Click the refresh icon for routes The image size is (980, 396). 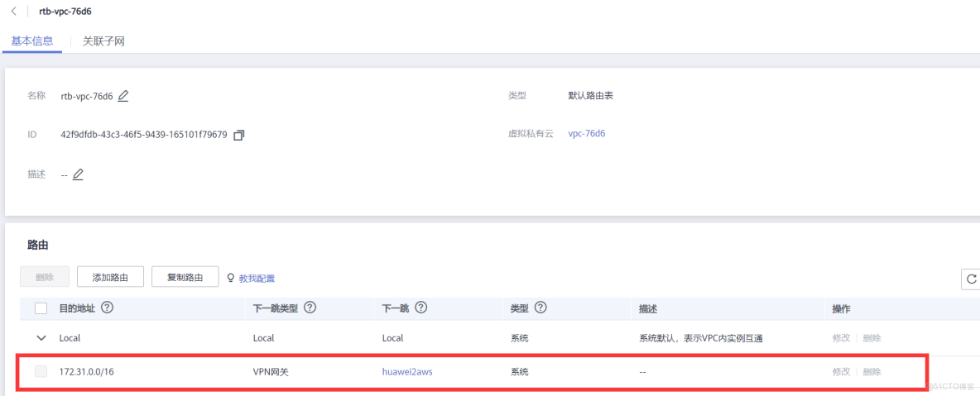(x=971, y=279)
